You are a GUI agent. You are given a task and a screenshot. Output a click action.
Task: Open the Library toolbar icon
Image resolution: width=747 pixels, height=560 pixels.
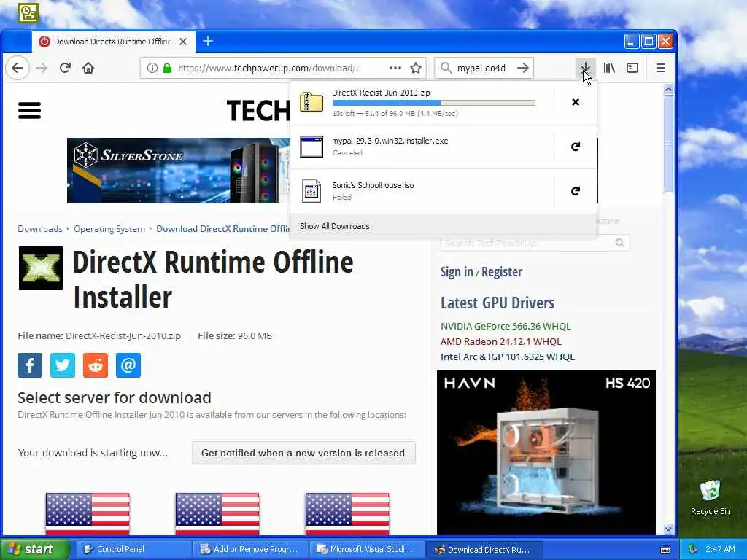click(x=609, y=68)
